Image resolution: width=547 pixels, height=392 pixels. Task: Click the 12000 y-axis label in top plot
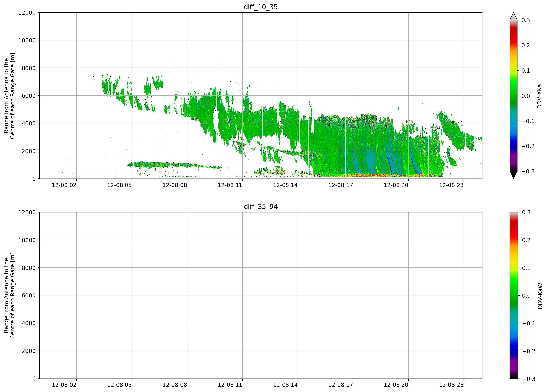[27, 12]
